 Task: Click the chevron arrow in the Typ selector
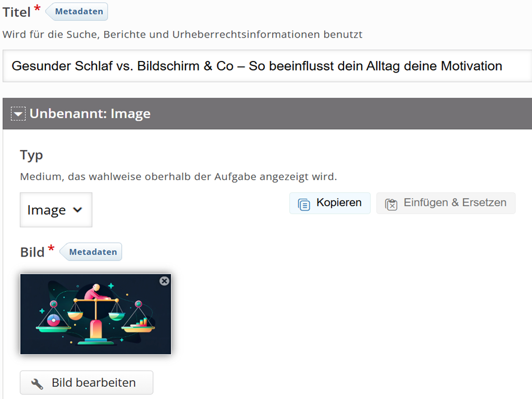pyautogui.click(x=78, y=209)
